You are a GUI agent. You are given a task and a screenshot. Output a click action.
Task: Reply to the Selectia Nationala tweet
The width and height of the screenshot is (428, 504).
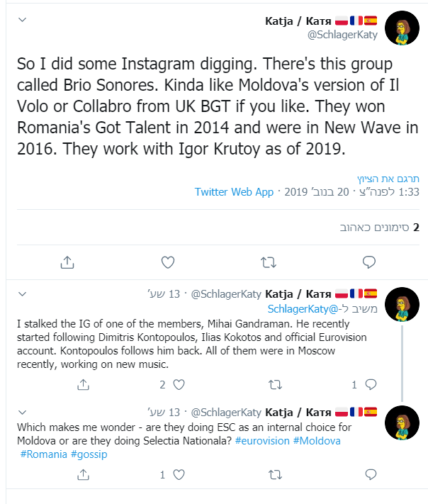tap(369, 475)
